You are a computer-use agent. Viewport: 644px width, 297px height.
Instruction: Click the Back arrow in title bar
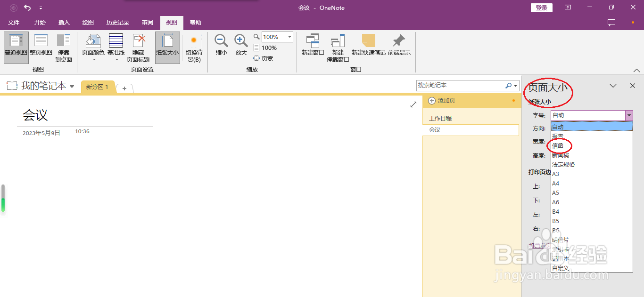click(x=14, y=8)
